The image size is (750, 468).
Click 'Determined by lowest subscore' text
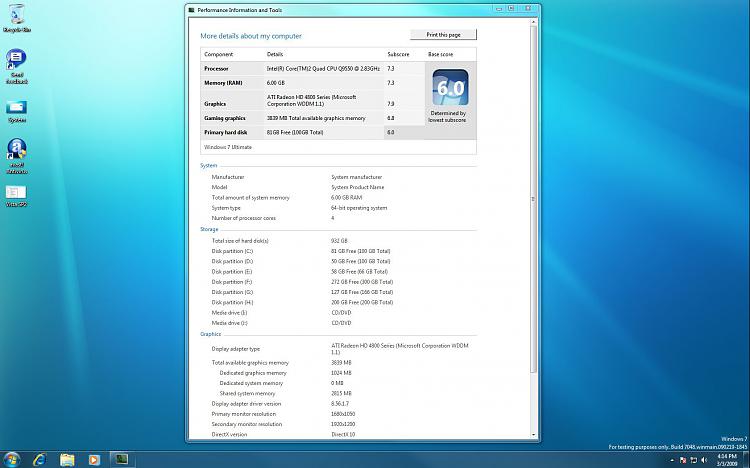447,117
